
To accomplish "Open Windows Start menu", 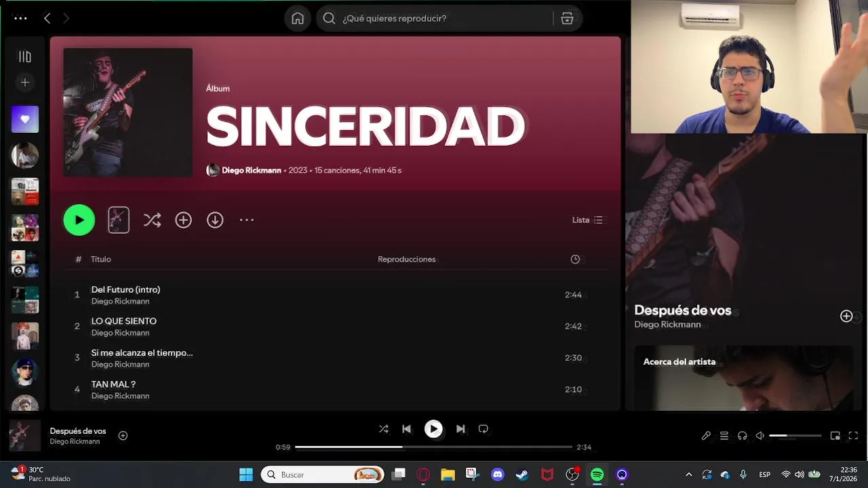I will pos(246,474).
